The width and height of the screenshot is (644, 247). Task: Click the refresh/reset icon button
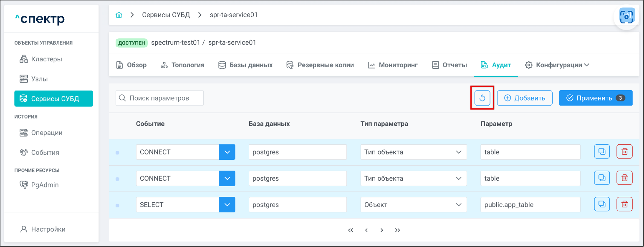click(482, 98)
